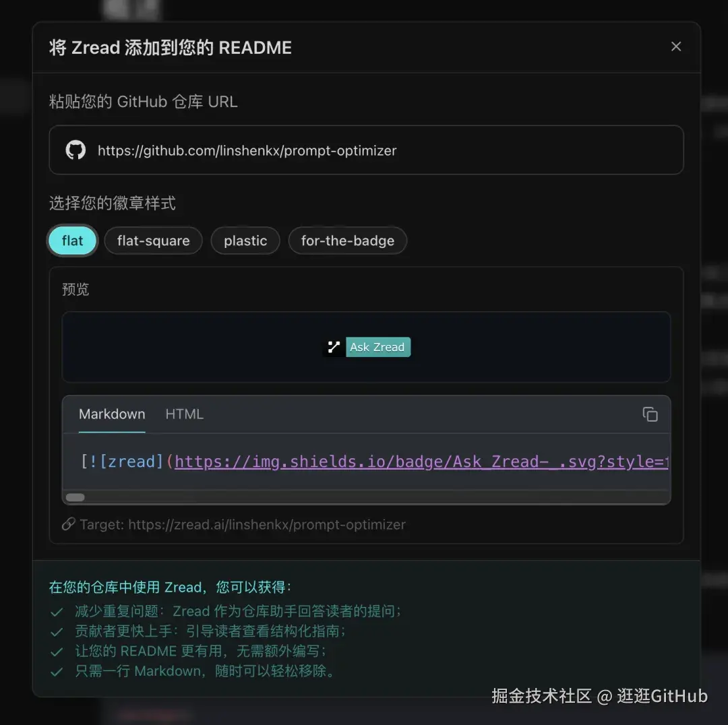Click the link icon next to Target
The width and height of the screenshot is (728, 725).
pos(68,524)
